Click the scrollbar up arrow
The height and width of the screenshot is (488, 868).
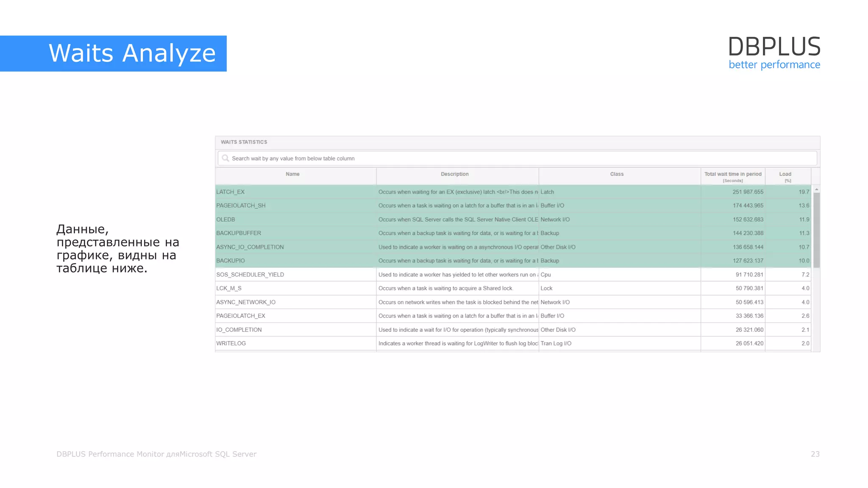[816, 189]
